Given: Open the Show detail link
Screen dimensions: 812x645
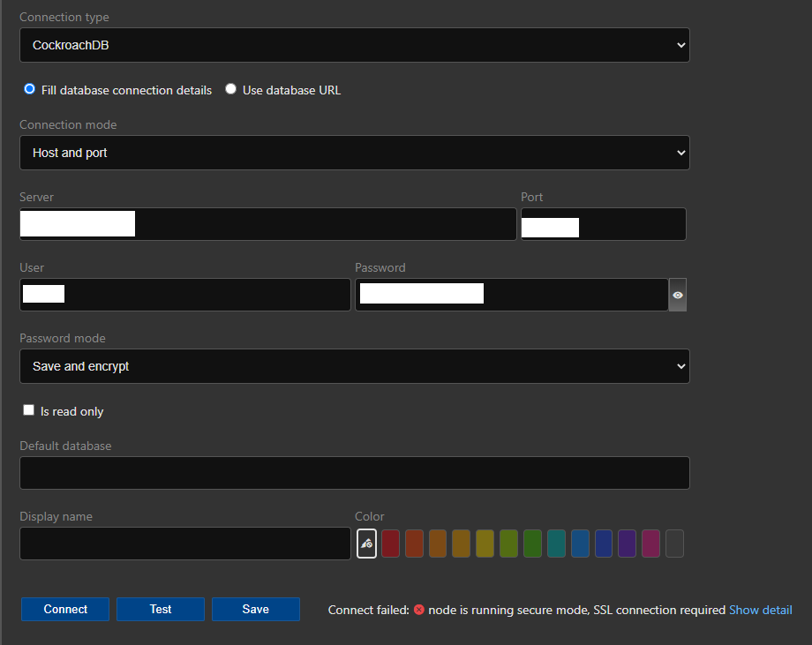Looking at the screenshot, I should pyautogui.click(x=760, y=610).
